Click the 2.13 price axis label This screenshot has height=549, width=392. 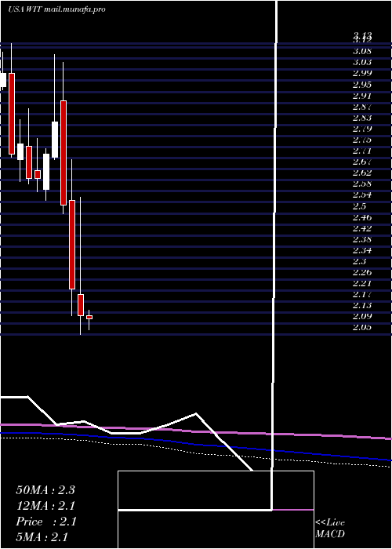point(362,306)
